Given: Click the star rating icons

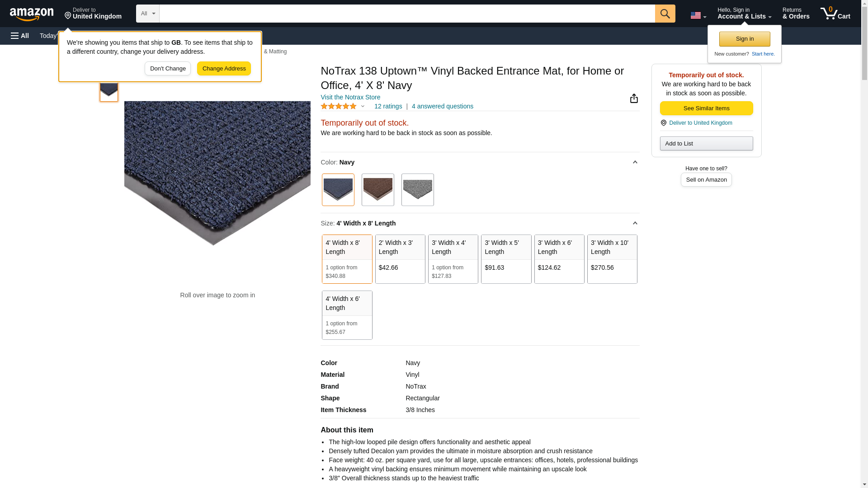Looking at the screenshot, I should point(339,107).
